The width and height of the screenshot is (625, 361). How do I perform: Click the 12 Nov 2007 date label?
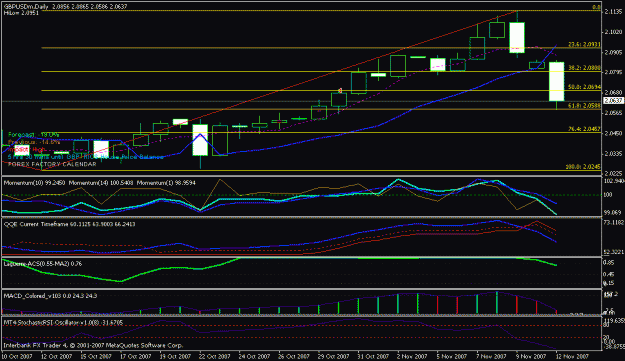(x=572, y=356)
